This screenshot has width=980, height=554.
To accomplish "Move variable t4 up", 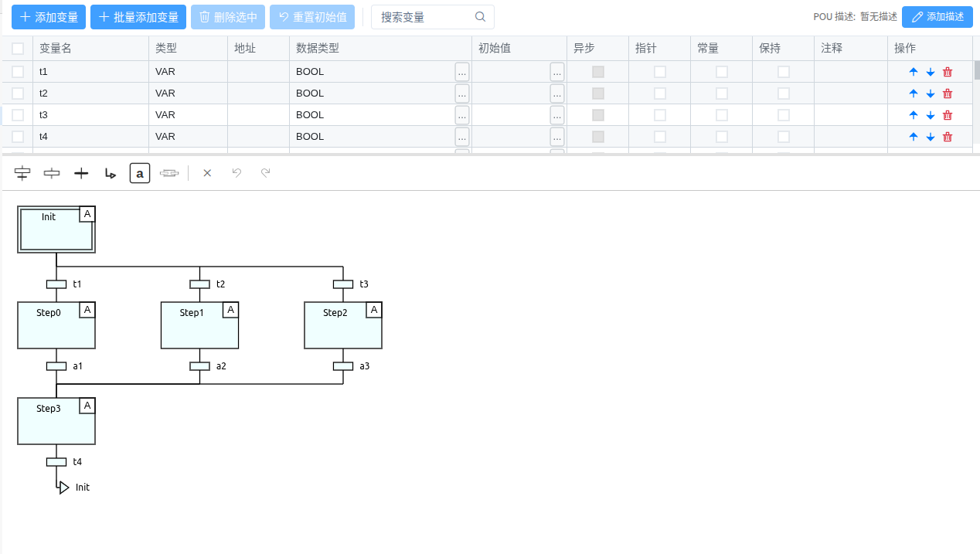I will pos(914,137).
